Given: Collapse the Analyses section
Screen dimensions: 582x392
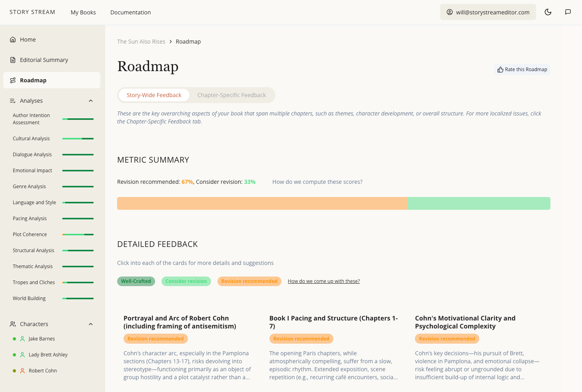Looking at the screenshot, I should [x=91, y=101].
